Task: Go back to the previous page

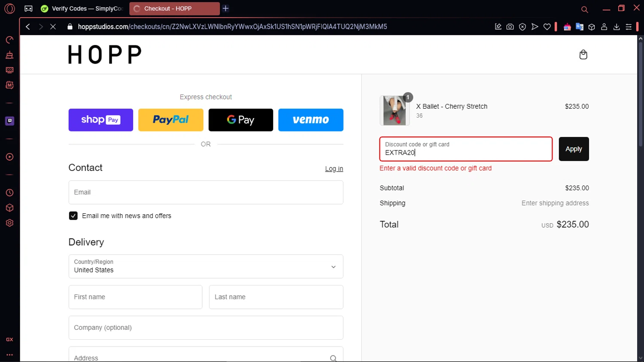Action: (x=28, y=27)
